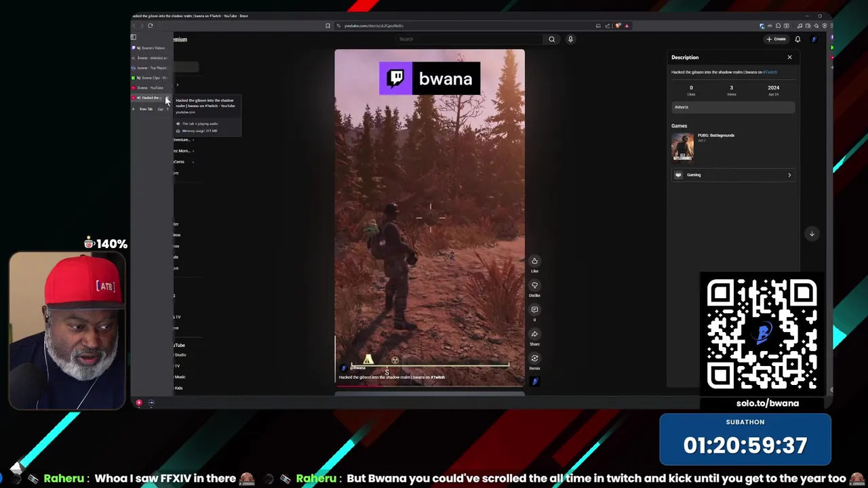Switch to bwana statistics tab
868x488 pixels.
(151, 58)
